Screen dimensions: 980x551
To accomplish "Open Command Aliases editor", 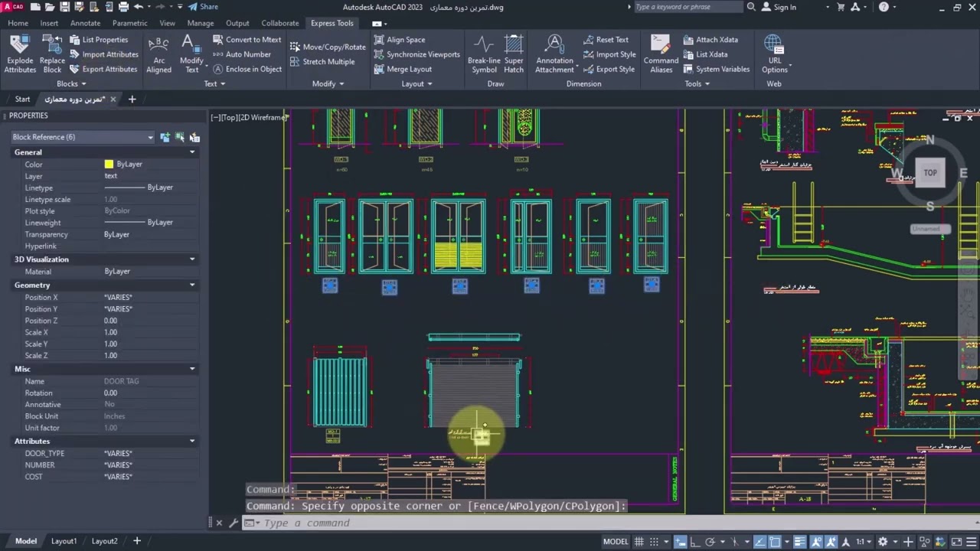I will [x=661, y=54].
